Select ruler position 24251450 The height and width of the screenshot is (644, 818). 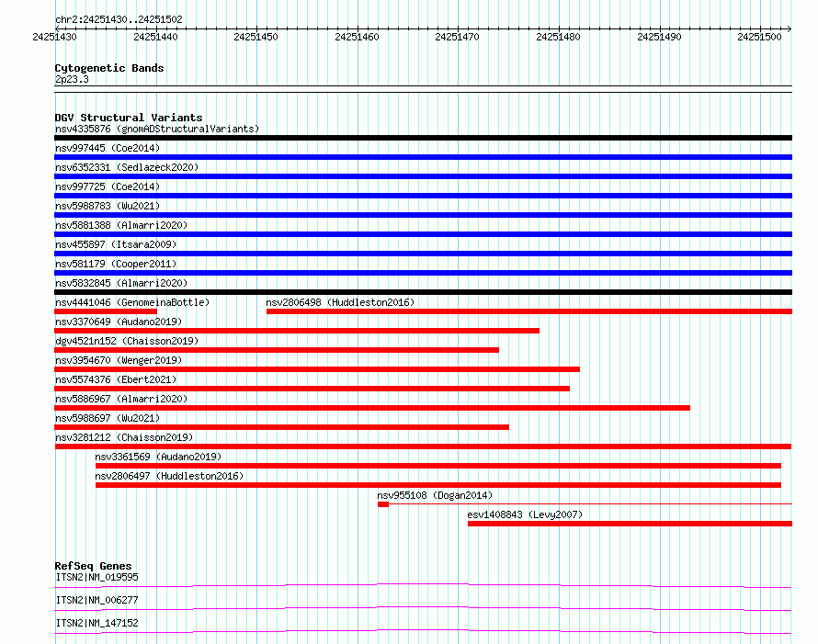pos(256,37)
